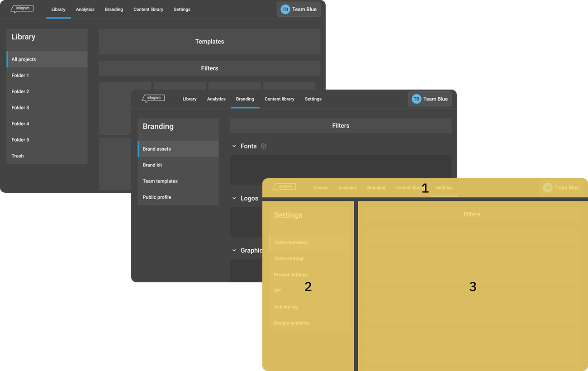This screenshot has height=371, width=588.
Task: Click Branding heading in Branding sidebar
Action: point(158,127)
